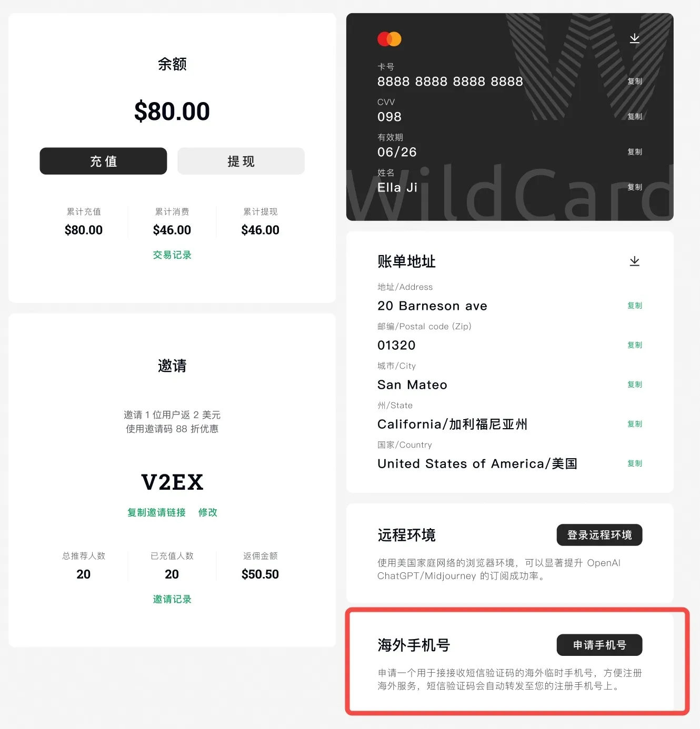Copy the card number 8888 8888 8888 8888
Image resolution: width=700 pixels, height=729 pixels.
point(635,81)
